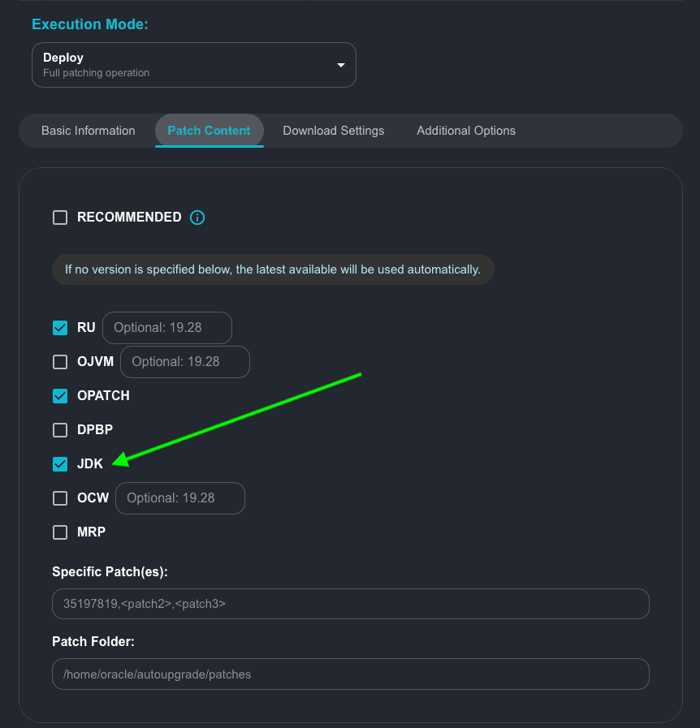The image size is (700, 728).
Task: Enable the OJVM checkbox
Action: pos(60,362)
